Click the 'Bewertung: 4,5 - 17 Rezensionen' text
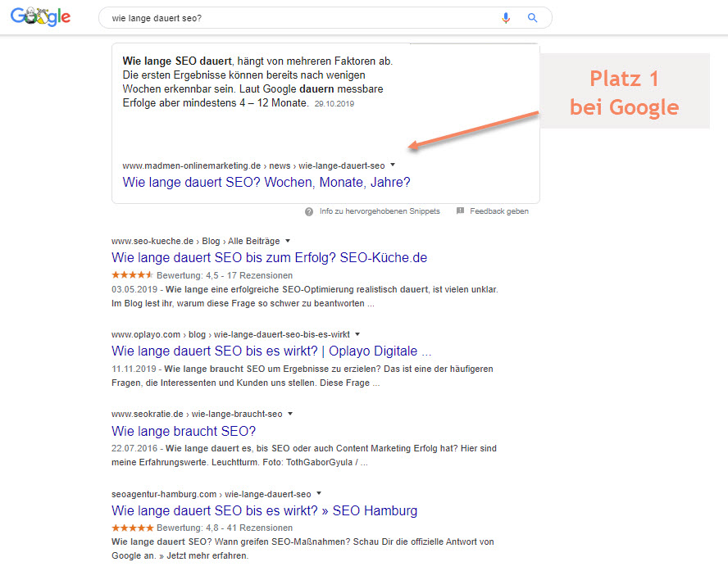 (x=225, y=275)
